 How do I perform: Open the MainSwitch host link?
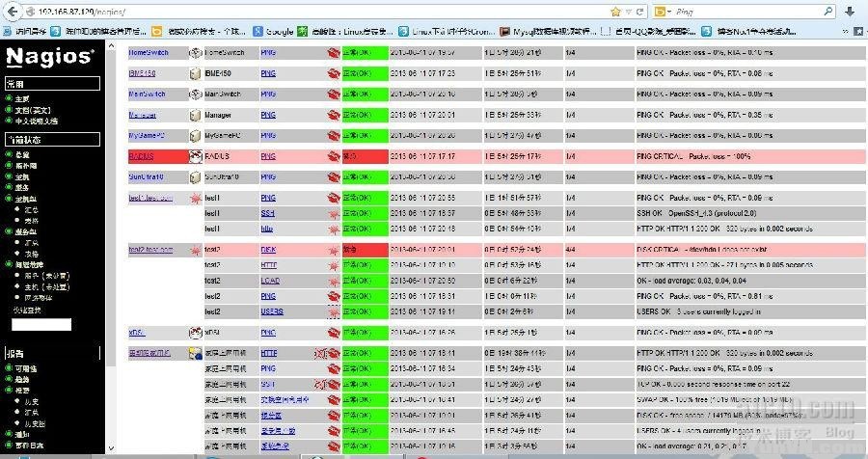coord(147,94)
